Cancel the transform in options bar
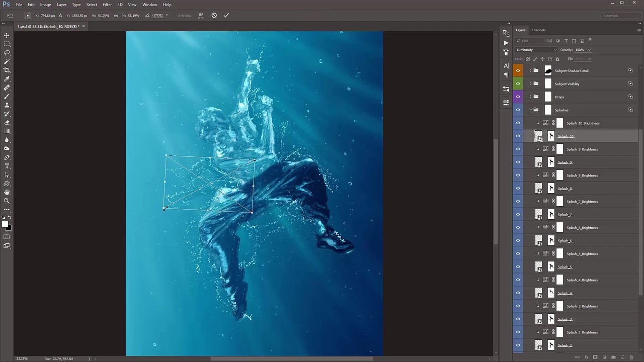This screenshot has width=644, height=362. tap(214, 16)
